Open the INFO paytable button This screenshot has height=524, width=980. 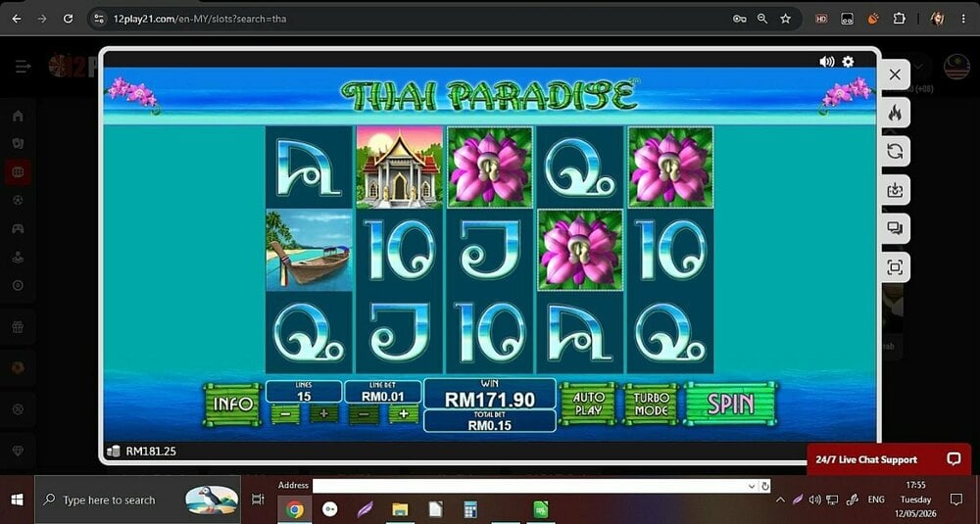coord(232,405)
